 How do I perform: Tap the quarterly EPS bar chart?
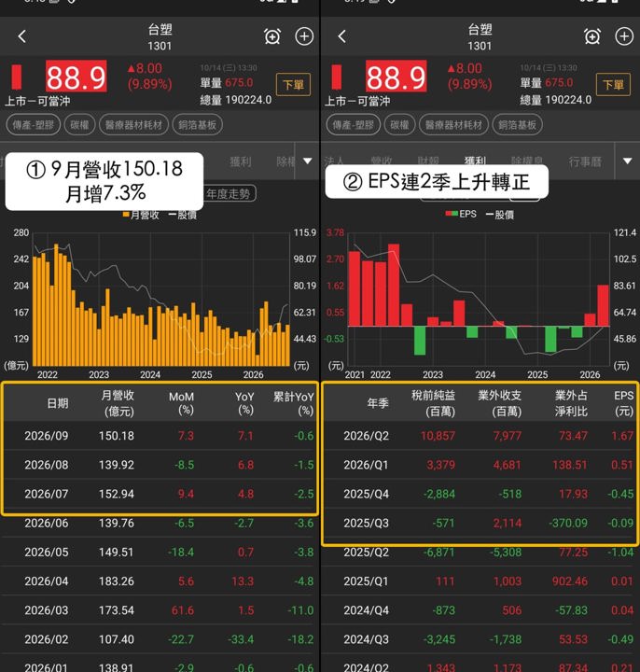(x=479, y=300)
